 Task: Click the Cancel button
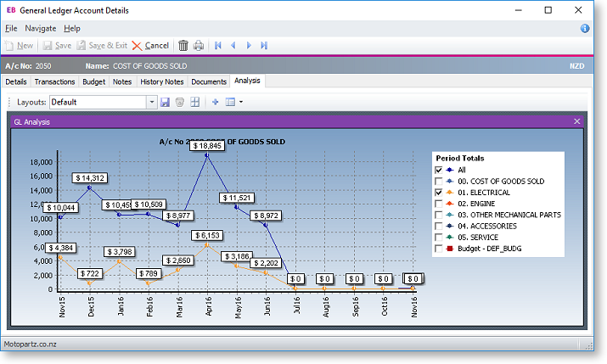(150, 46)
